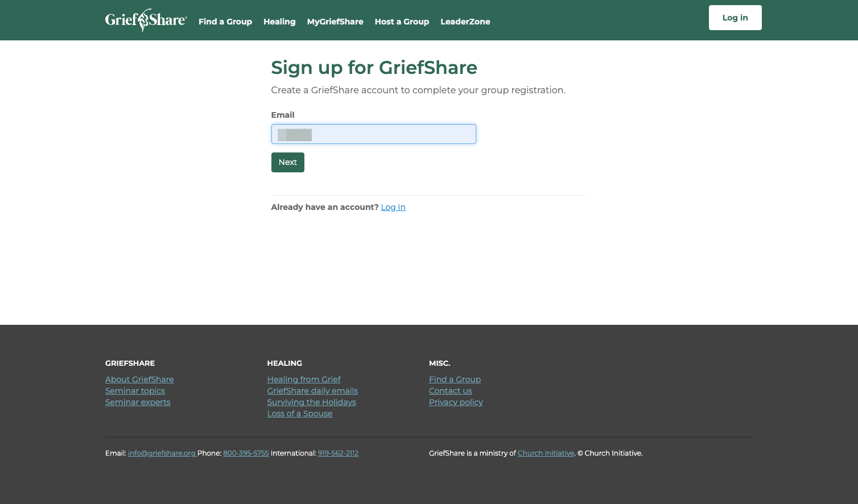
Task: Focus the Email input field
Action: point(374,134)
